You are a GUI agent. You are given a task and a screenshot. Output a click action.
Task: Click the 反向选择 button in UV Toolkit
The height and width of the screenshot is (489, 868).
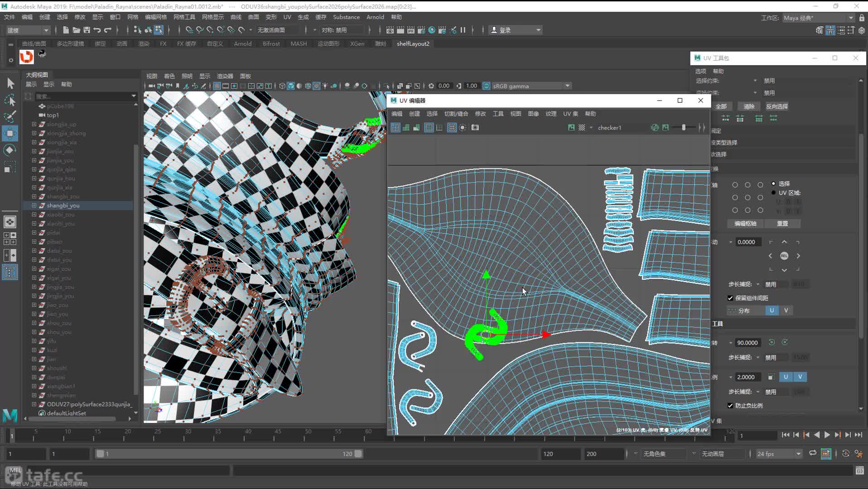(x=776, y=106)
